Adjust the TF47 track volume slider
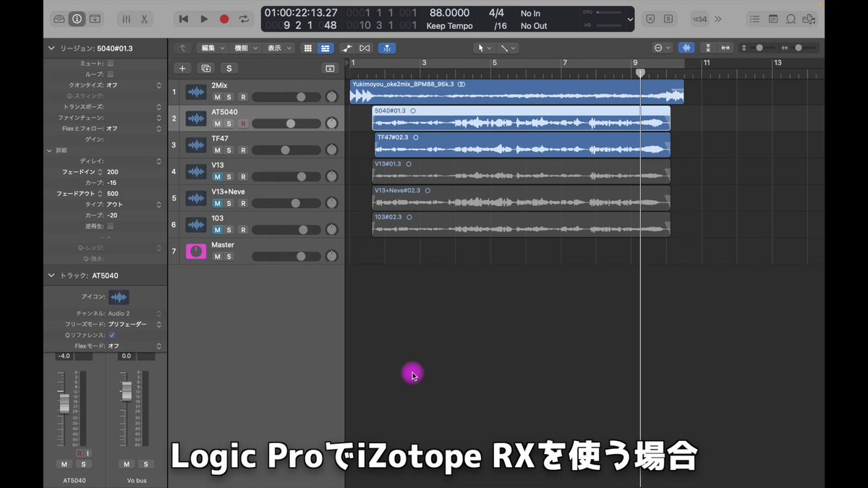The height and width of the screenshot is (488, 868). pyautogui.click(x=286, y=150)
